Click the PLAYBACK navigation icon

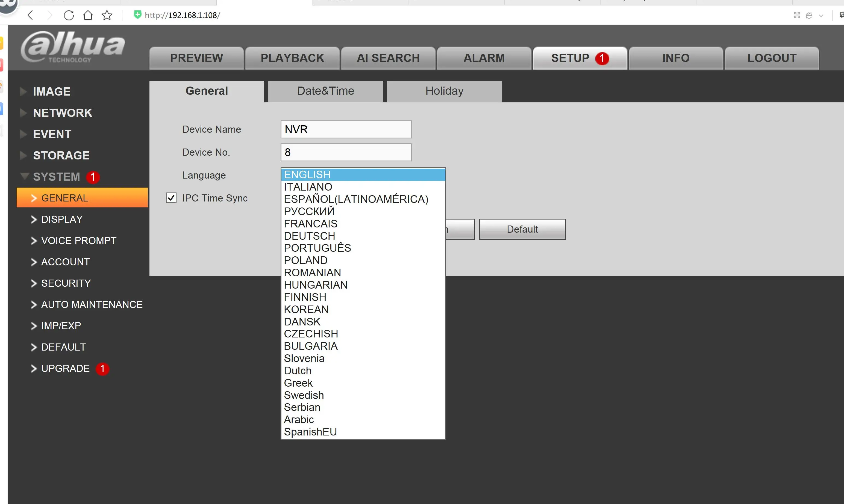tap(292, 58)
